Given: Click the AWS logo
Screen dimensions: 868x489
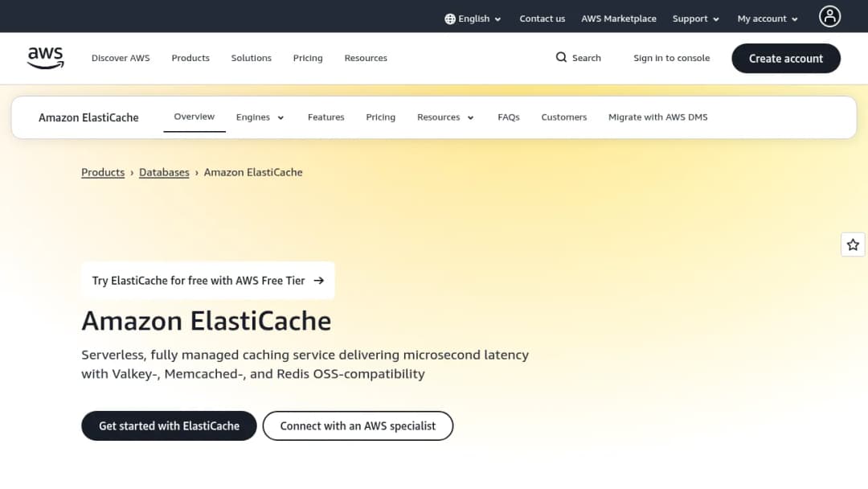Looking at the screenshot, I should tap(45, 58).
